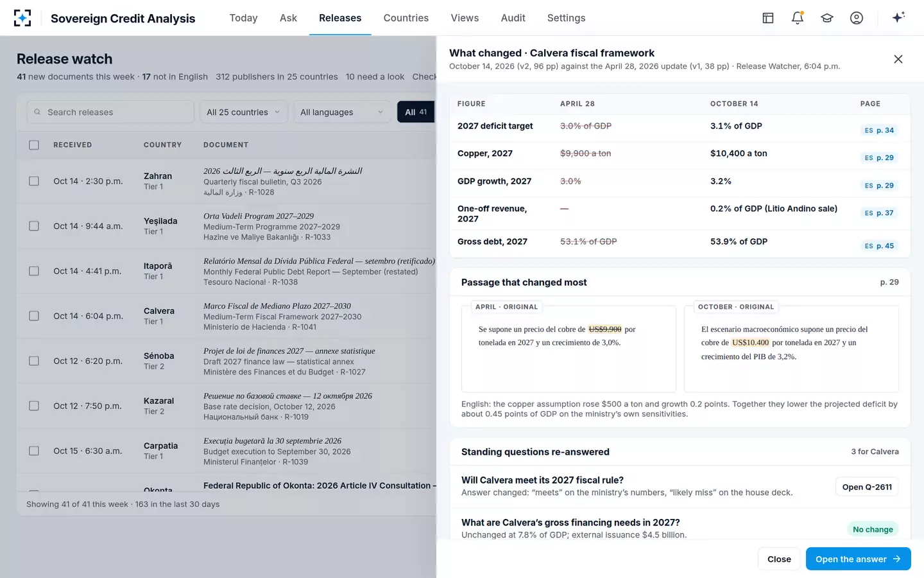Open notifications bell

click(x=798, y=18)
